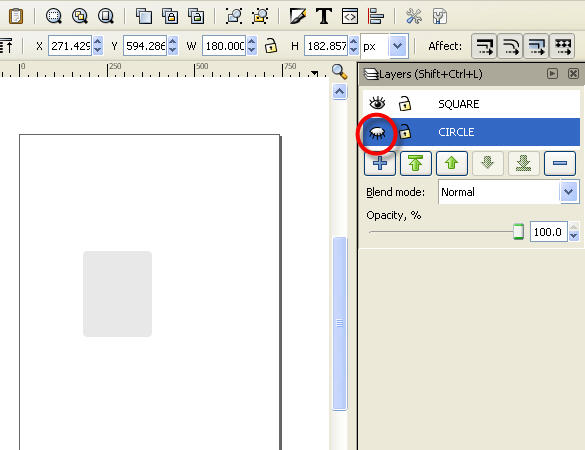
Task: Lock the SQUARE layer
Action: point(405,103)
